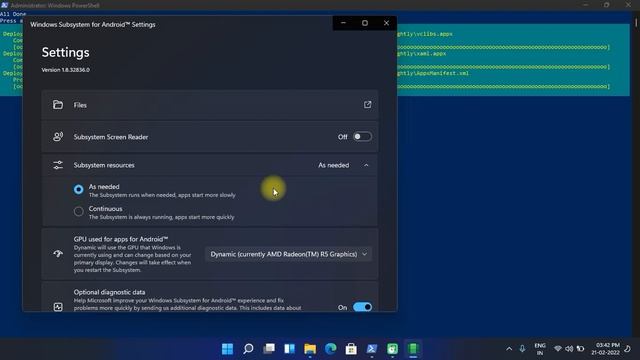Click the GPU used for apps label
Viewport: 640px width, 360px height.
[121, 239]
